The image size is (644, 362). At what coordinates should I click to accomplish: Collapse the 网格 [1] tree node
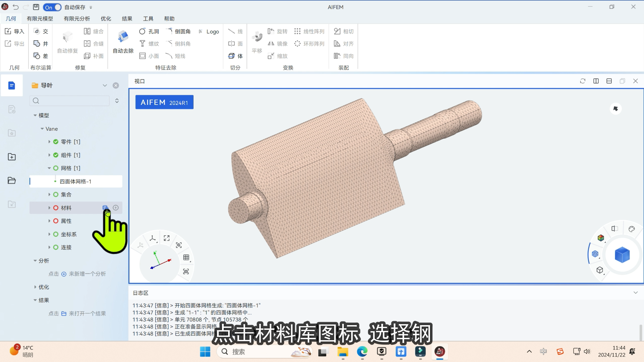tap(49, 168)
